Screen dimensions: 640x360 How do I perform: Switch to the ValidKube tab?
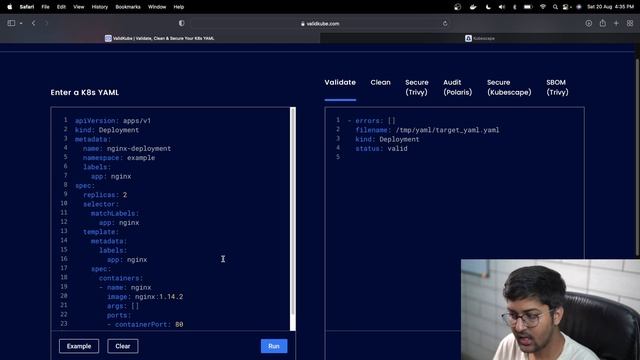160,38
